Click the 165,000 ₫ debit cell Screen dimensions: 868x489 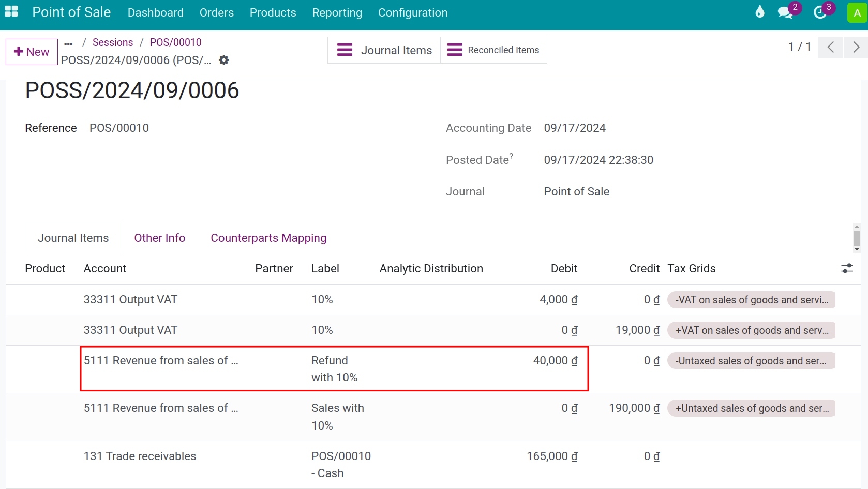tap(552, 456)
